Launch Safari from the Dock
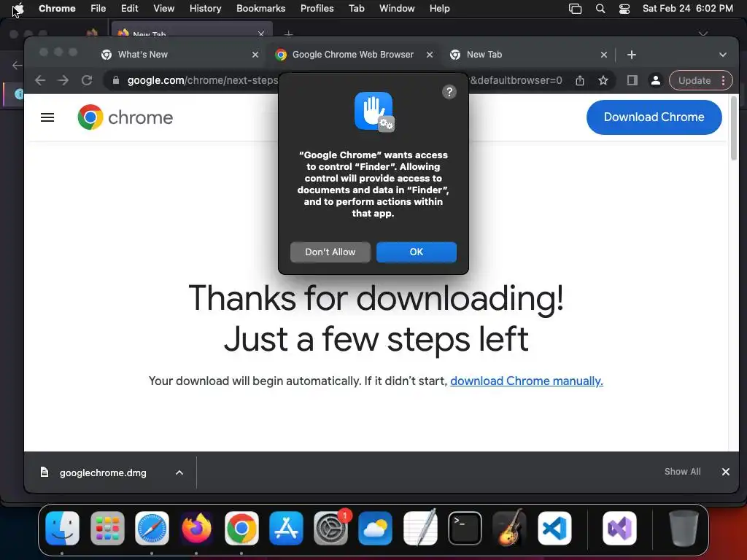The height and width of the screenshot is (560, 747). [x=152, y=528]
